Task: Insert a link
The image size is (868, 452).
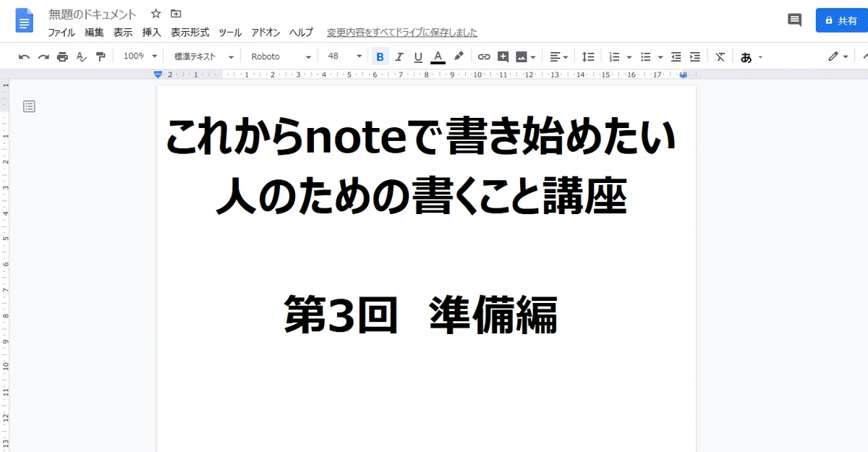Action: click(484, 56)
